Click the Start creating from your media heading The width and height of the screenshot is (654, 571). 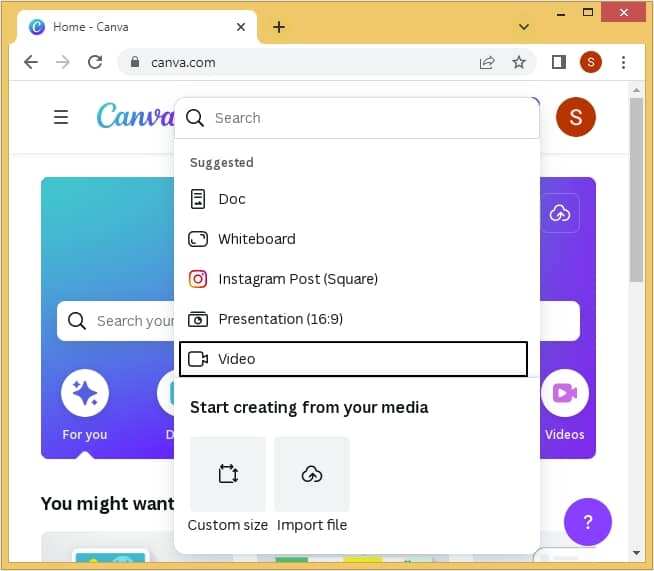click(x=309, y=407)
